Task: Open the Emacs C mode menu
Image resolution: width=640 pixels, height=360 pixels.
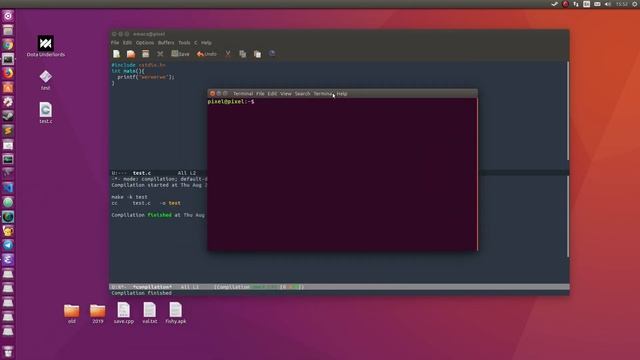Action: coord(196,42)
